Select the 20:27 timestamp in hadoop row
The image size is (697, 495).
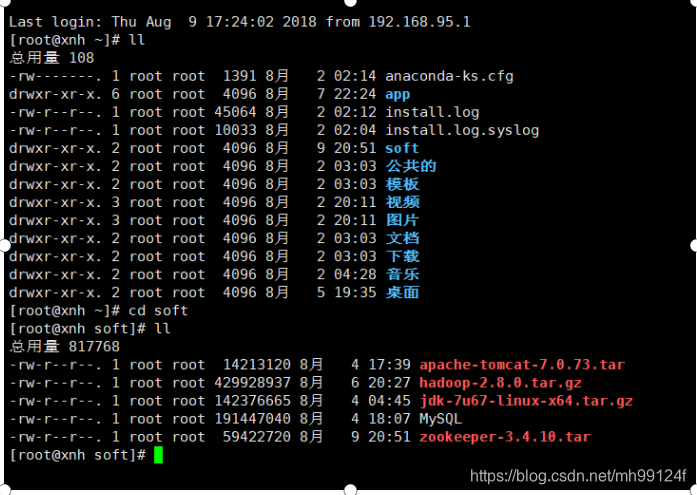389,383
